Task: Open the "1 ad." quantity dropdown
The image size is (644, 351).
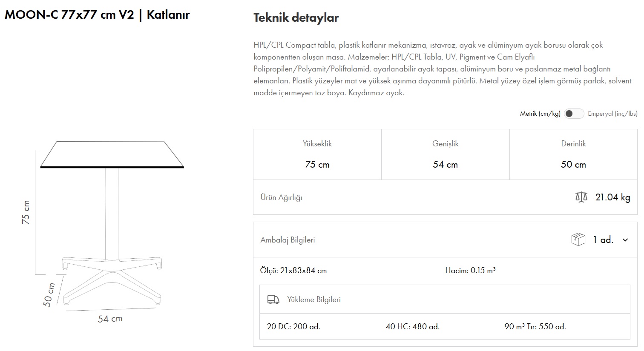Action: pos(603,240)
